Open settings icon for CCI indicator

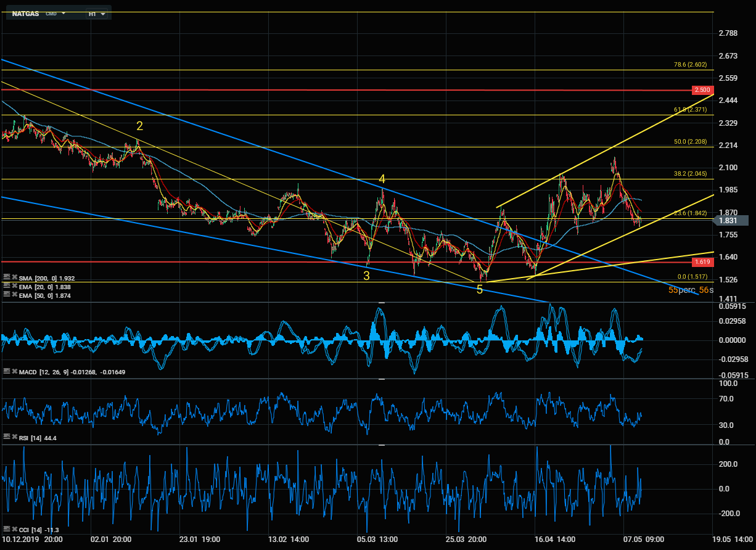pos(6,529)
